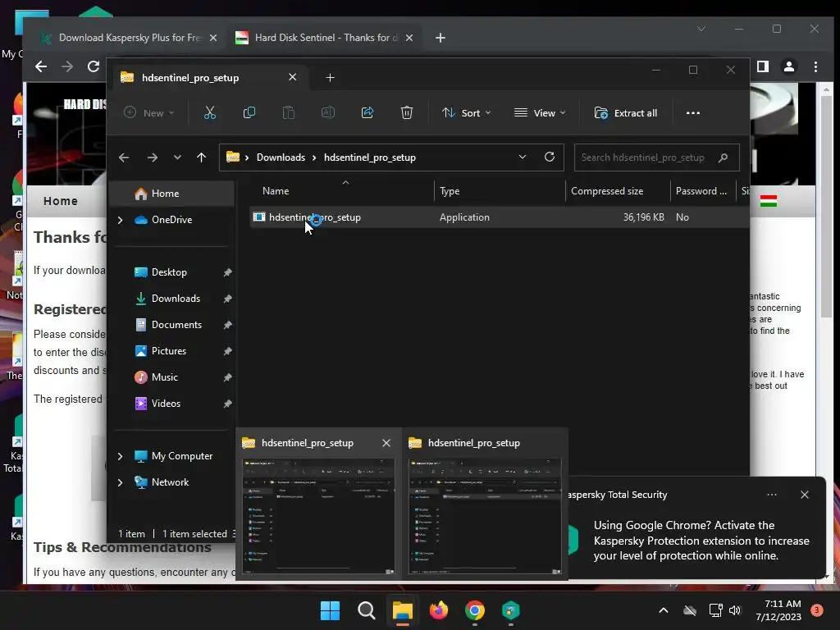The height and width of the screenshot is (630, 840).
Task: Click the Share icon in Explorer toolbar
Action: click(367, 112)
